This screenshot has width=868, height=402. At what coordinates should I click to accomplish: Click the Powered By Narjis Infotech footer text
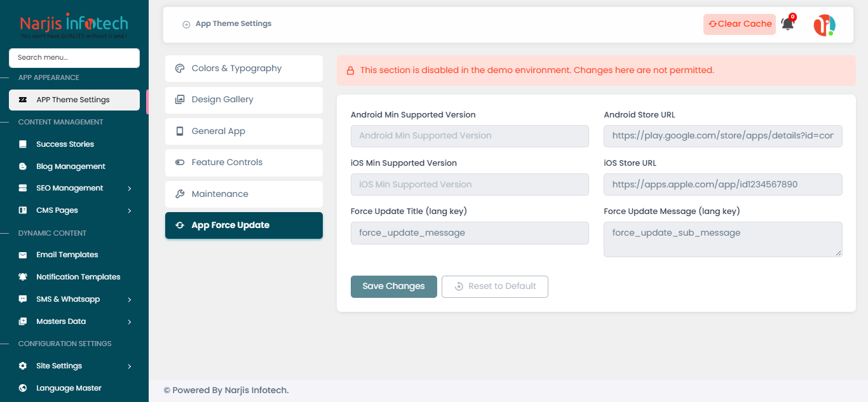[226, 391]
